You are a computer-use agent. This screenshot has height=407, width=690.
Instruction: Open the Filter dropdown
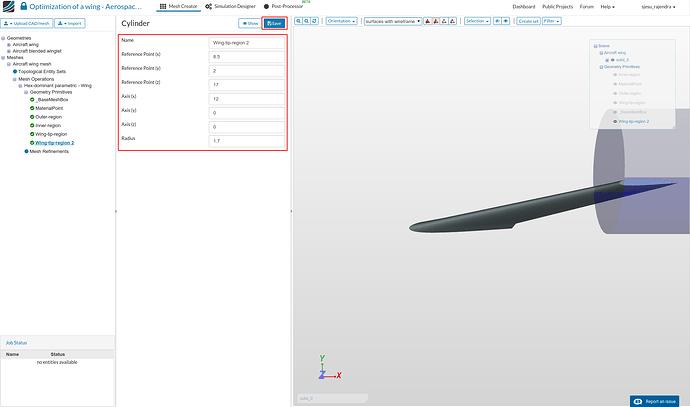pyautogui.click(x=551, y=21)
